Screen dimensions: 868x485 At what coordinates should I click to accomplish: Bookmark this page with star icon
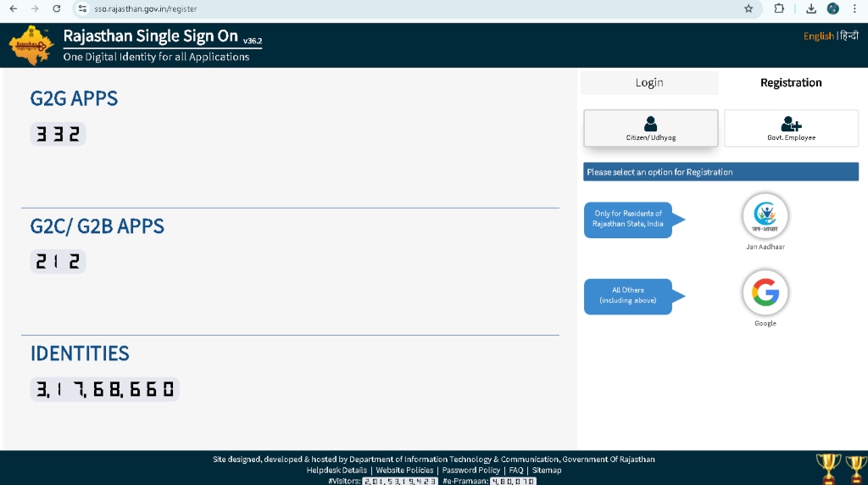[x=748, y=8]
